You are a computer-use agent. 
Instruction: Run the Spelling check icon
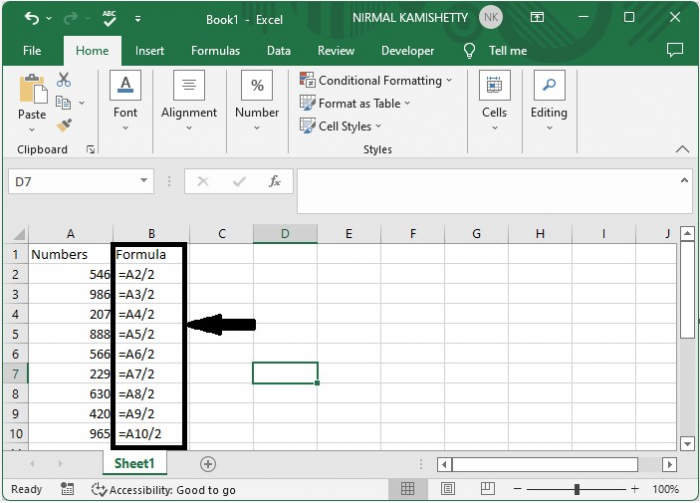coord(109,18)
